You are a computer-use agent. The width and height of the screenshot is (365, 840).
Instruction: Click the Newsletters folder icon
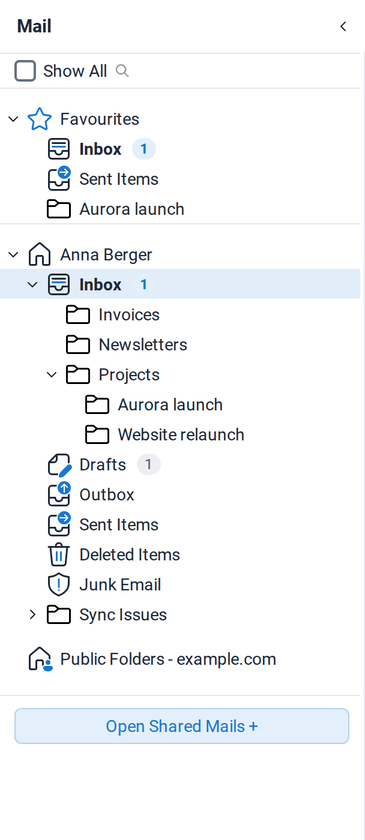[78, 344]
